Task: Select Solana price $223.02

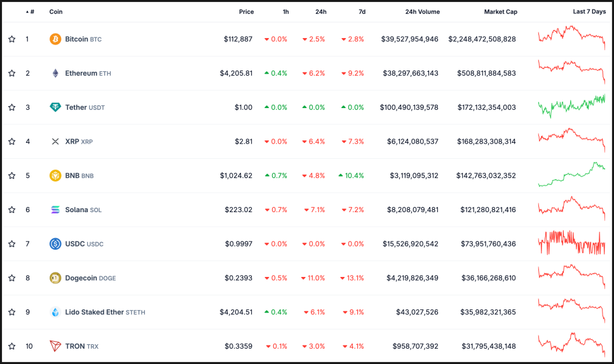Action: click(238, 210)
